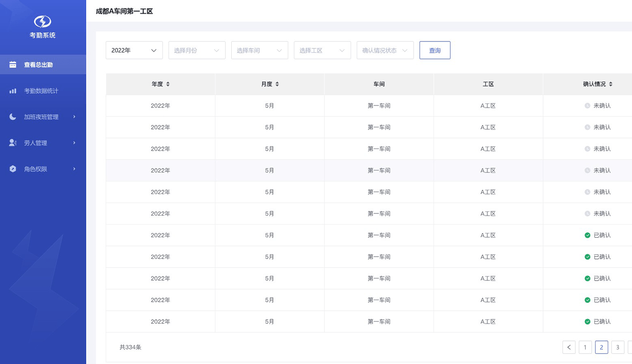Click the green 已确认 check icon in last row
Viewport: 632px width, 364px height.
[587, 322]
